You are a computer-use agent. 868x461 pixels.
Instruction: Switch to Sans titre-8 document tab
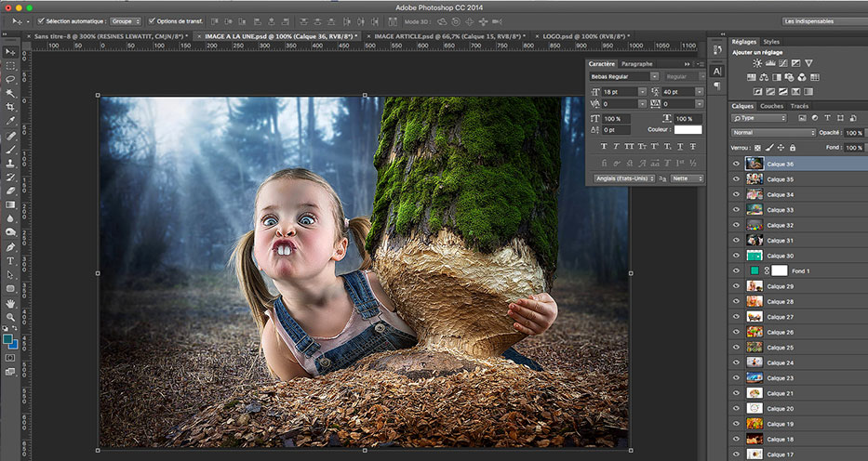tap(111, 36)
